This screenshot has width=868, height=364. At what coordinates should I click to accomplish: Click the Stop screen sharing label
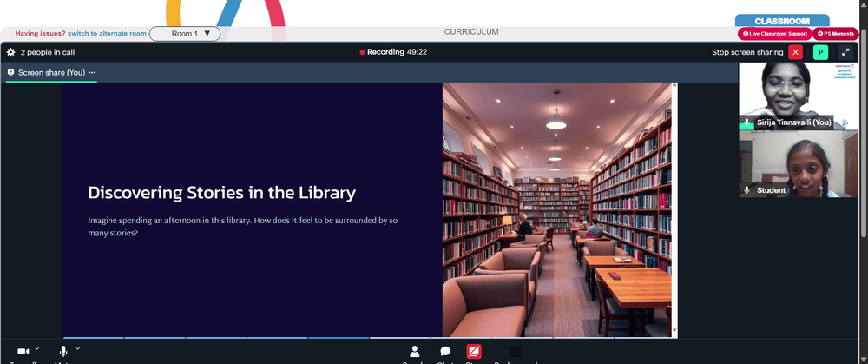click(x=747, y=52)
